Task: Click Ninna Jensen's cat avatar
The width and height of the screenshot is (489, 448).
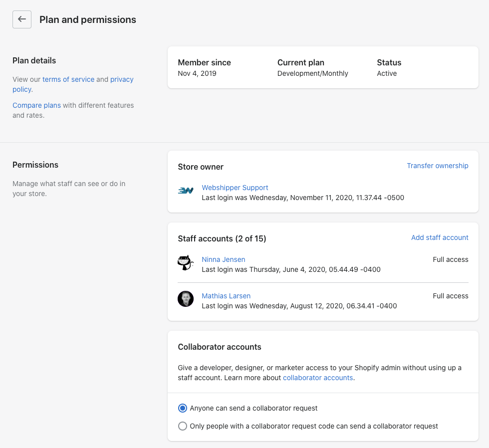Action: tap(186, 262)
